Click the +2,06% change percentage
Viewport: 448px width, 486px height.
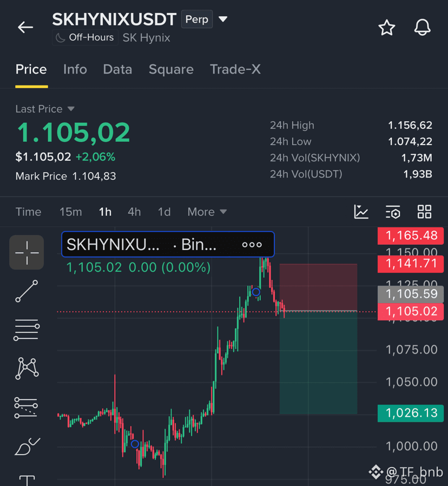(x=95, y=157)
